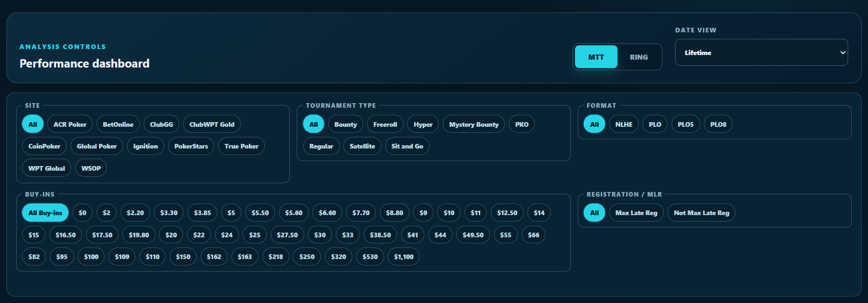The image size is (868, 303).
Task: Select All under Tournament Type
Action: tap(313, 124)
